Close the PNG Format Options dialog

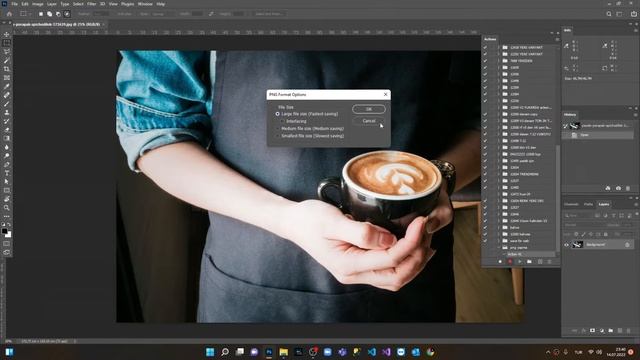pos(386,94)
